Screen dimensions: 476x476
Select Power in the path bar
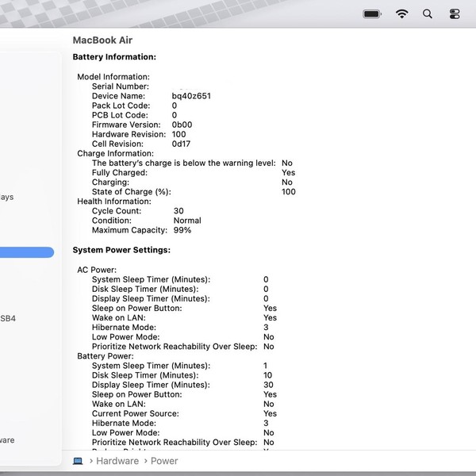tap(164, 461)
